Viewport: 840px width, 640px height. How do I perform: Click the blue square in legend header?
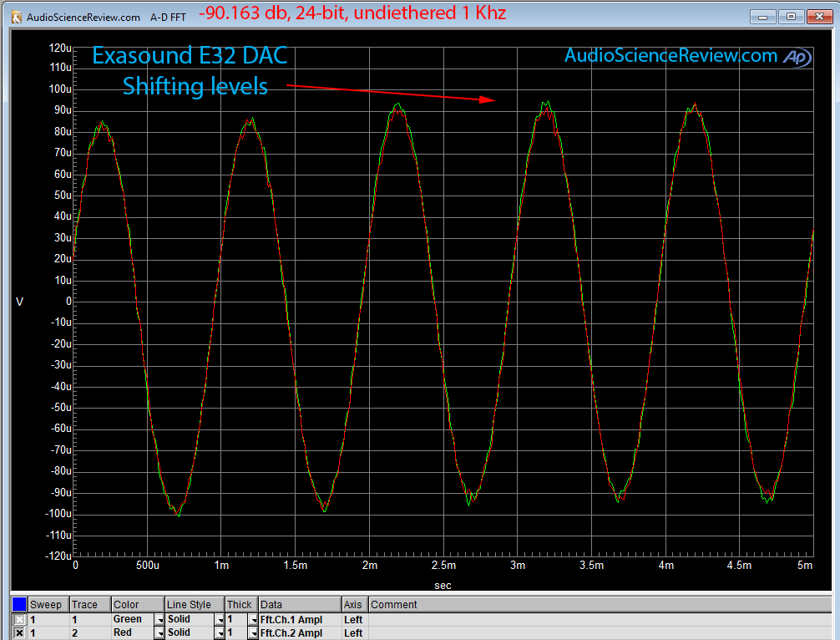(19, 605)
